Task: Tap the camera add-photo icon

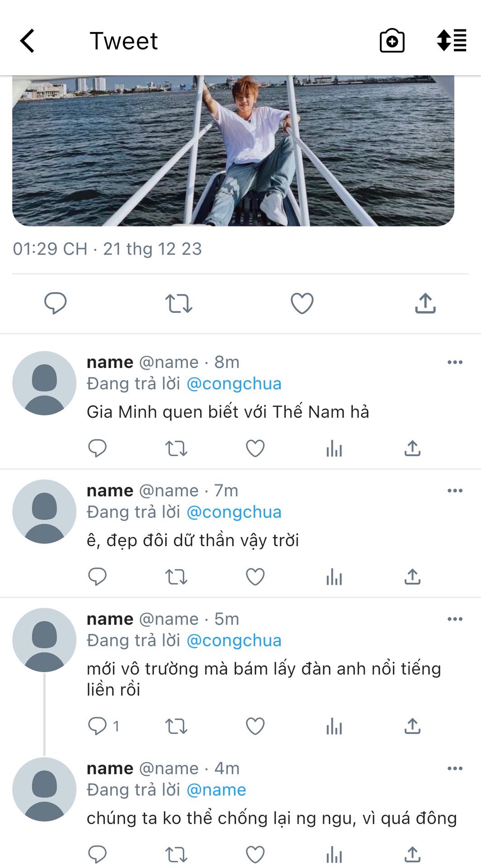Action: [392, 41]
